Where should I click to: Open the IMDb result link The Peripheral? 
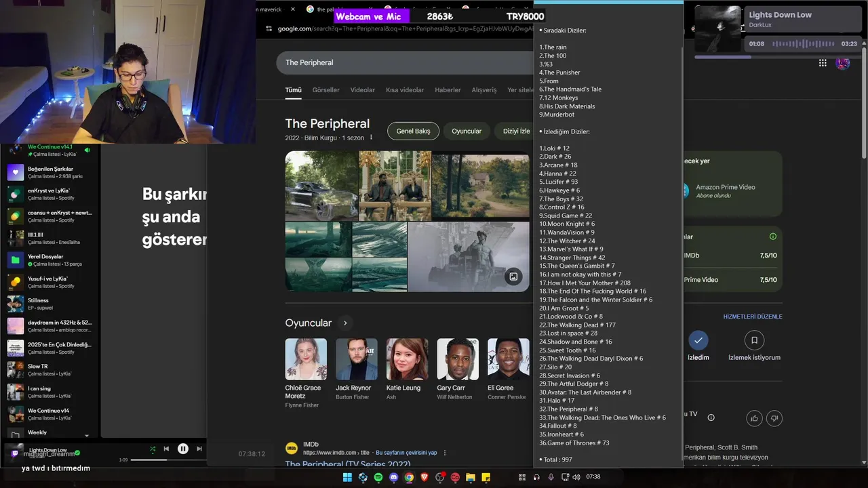(347, 464)
